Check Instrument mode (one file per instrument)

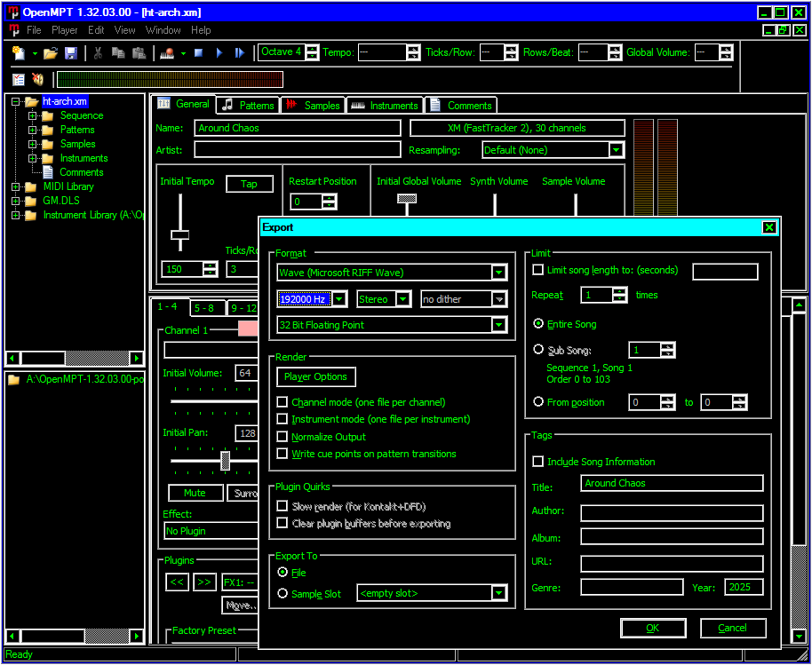[283, 419]
